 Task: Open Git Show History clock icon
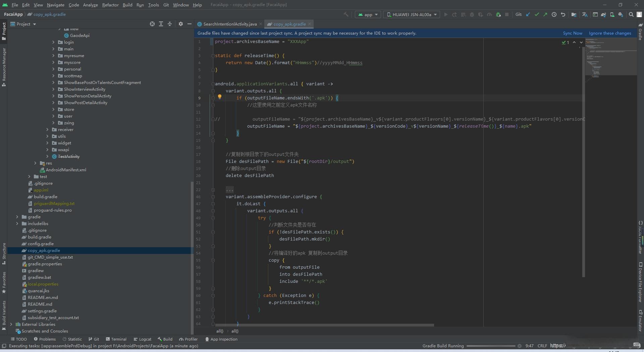click(554, 14)
